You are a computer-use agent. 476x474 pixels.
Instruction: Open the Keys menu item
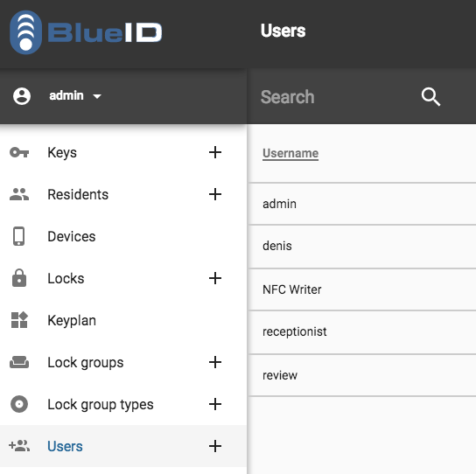coord(123,152)
